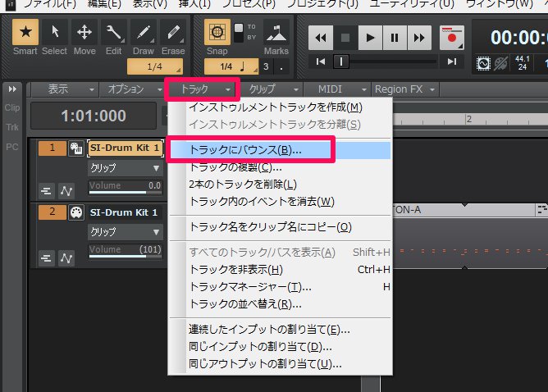Screen dimensions: 548x392
Task: Choose 2本のトラックを削除(L) menu item
Action: 281,185
